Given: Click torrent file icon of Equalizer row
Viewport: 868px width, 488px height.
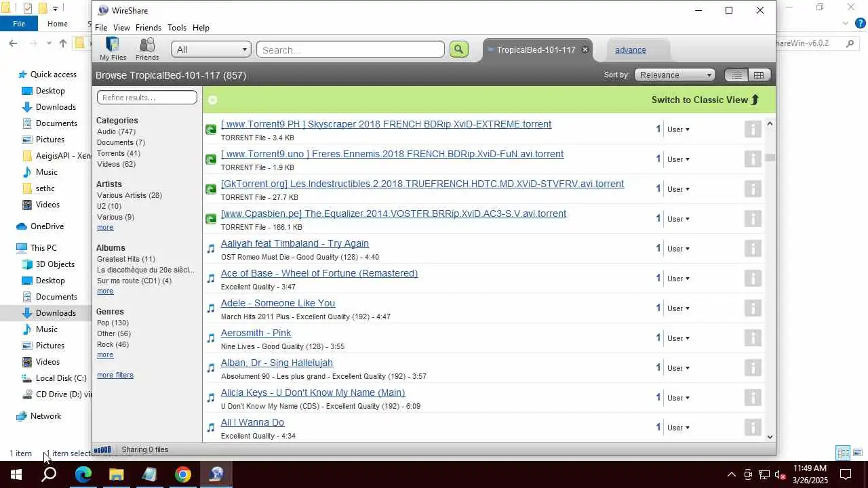Looking at the screenshot, I should (211, 219).
